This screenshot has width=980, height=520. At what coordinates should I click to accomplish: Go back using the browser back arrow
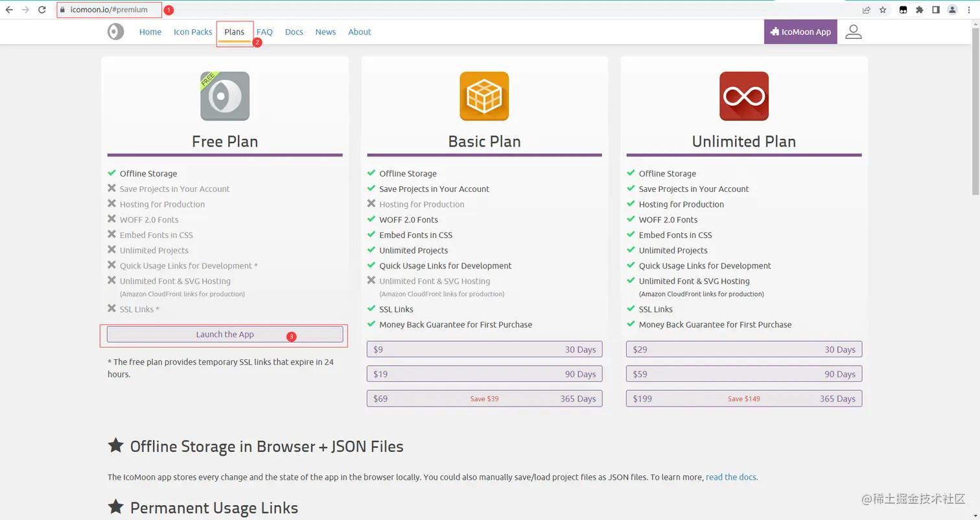[9, 10]
